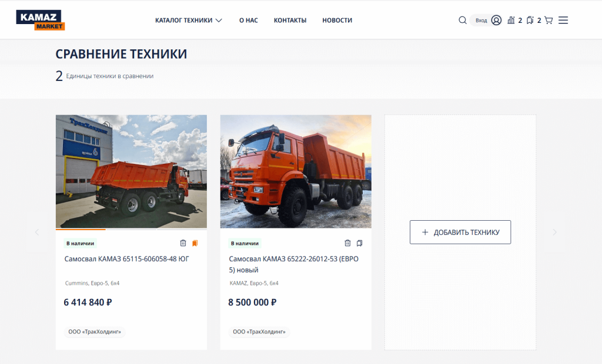Open the shopping cart icon
Image resolution: width=602 pixels, height=364 pixels.
click(549, 21)
